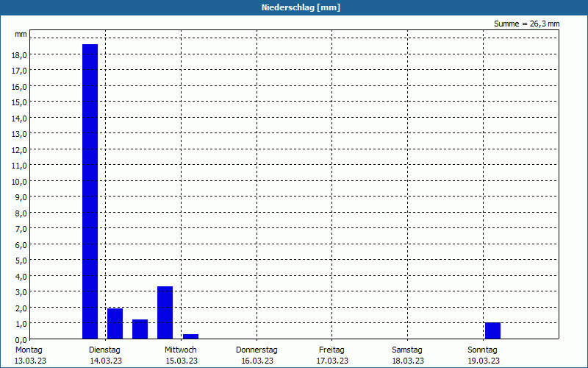The width and height of the screenshot is (588, 368).
Task: Select the "Montag 13.03.23" axis label
Action: (30, 355)
